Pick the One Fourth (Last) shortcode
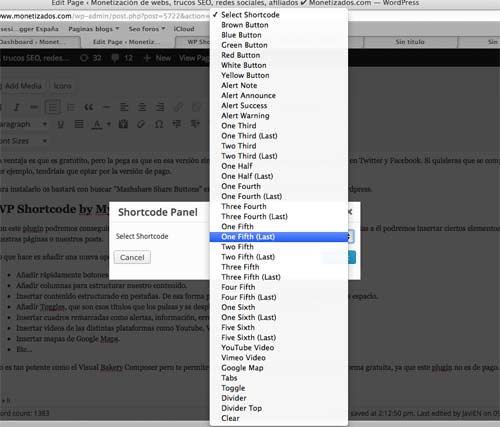Image resolution: width=500 pixels, height=427 pixels. coord(279,196)
